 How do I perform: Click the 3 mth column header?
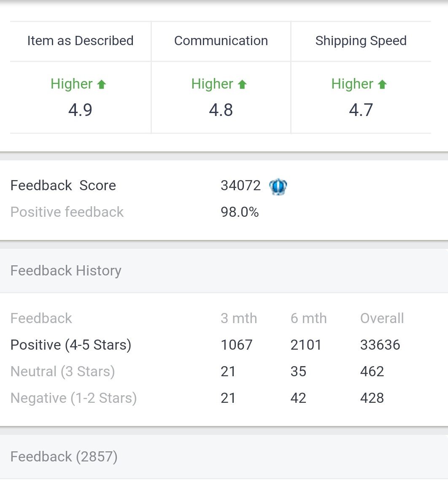[x=239, y=318]
